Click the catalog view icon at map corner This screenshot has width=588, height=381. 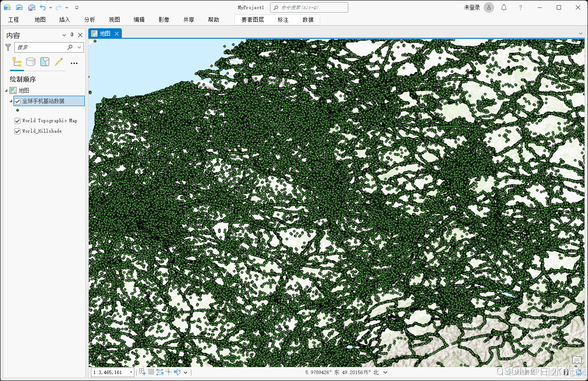[577, 360]
